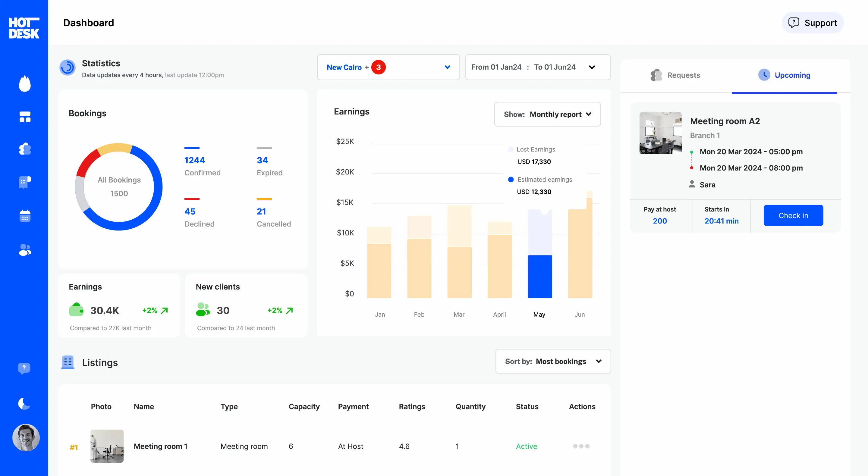Screen dimensions: 868x476
Task: Open the Sort by Most bookings dropdown
Action: tap(553, 361)
